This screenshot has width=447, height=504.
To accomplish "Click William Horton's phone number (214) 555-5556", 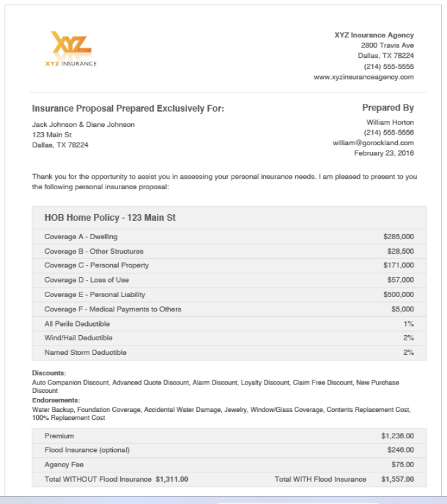I will tap(389, 133).
